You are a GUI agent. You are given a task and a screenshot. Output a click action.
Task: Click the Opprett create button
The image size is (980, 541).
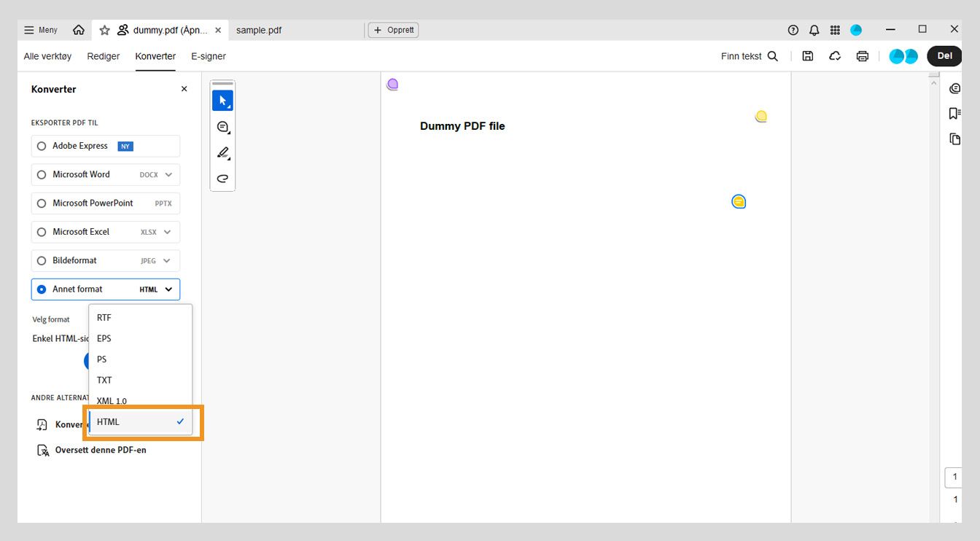(394, 30)
